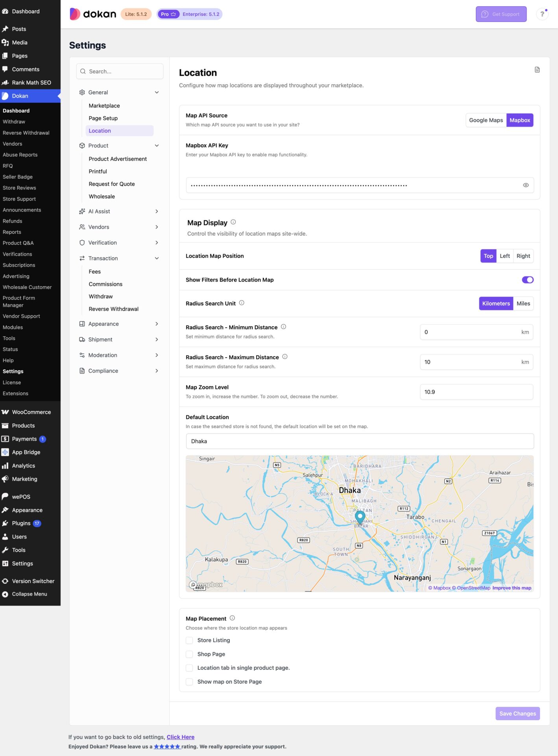
Task: Click info icon beside Radius Search Unit
Action: [242, 303]
